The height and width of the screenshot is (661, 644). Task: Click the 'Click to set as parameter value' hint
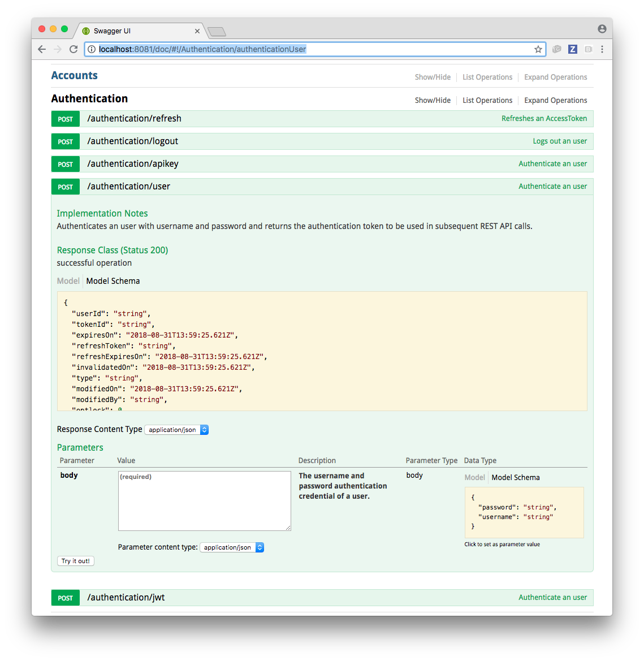pyautogui.click(x=502, y=544)
